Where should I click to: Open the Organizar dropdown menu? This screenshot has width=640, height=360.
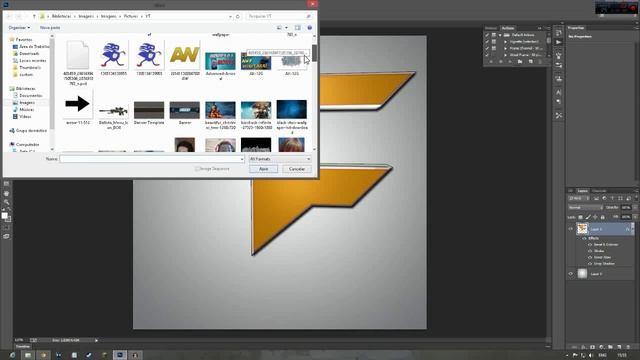click(19, 27)
